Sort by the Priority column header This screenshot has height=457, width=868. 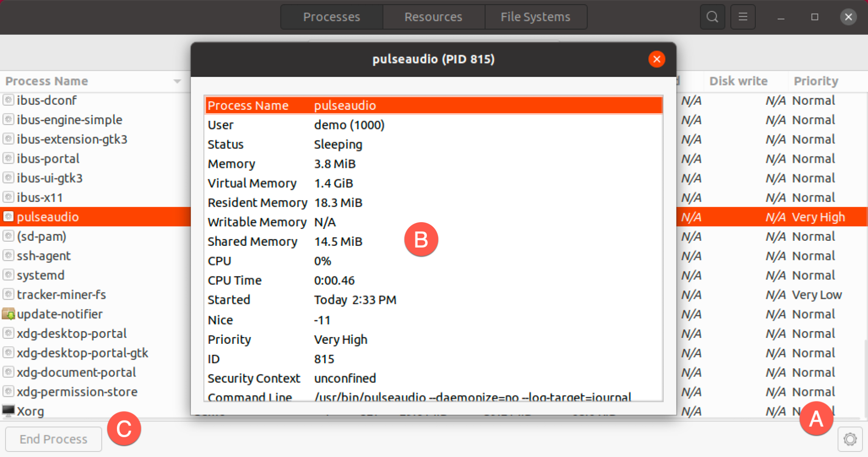[828, 81]
